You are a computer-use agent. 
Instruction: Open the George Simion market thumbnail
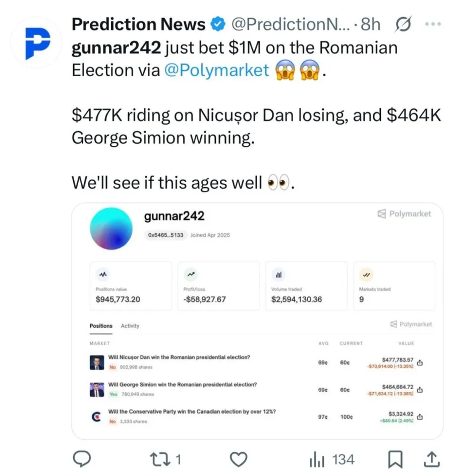coord(97,390)
